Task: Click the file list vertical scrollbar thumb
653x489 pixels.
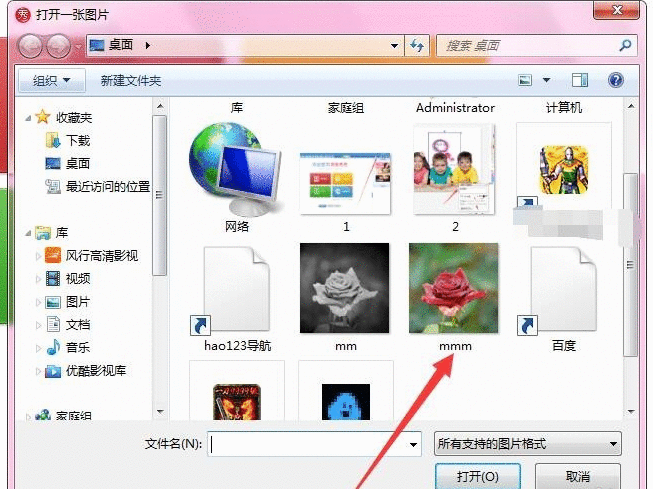Action: (x=631, y=265)
